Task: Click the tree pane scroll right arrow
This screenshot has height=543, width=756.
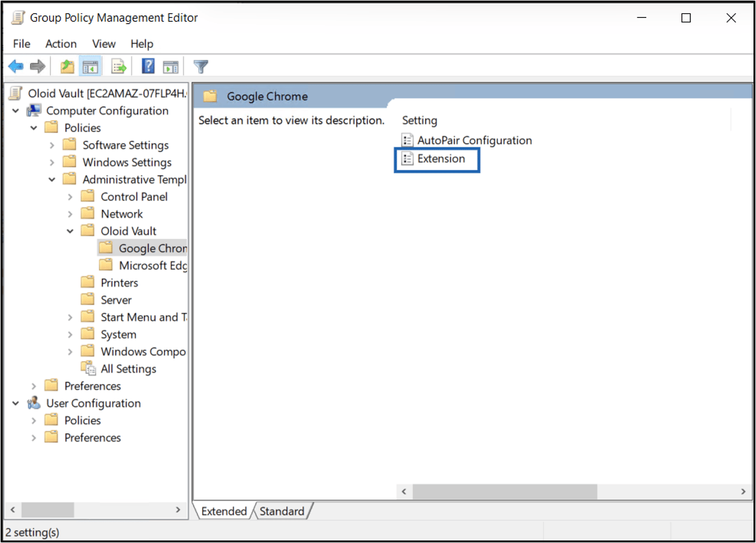Action: click(x=178, y=509)
